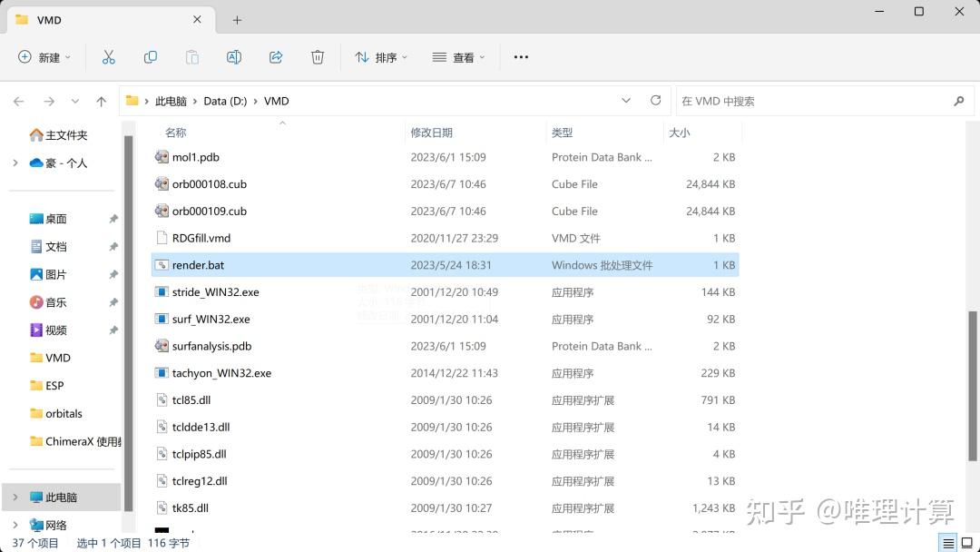Viewport: 980px width, 552px height.
Task: Pin or unpin 桌面 in quick access
Action: 115,218
